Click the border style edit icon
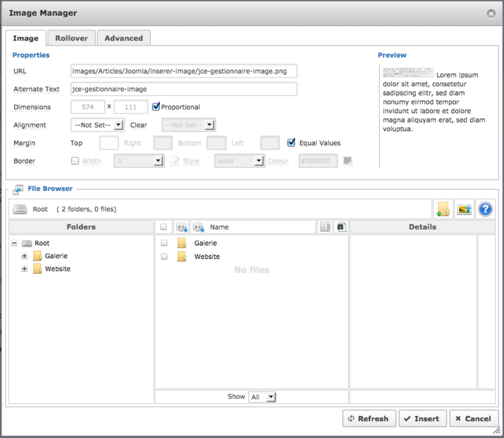 175,161
